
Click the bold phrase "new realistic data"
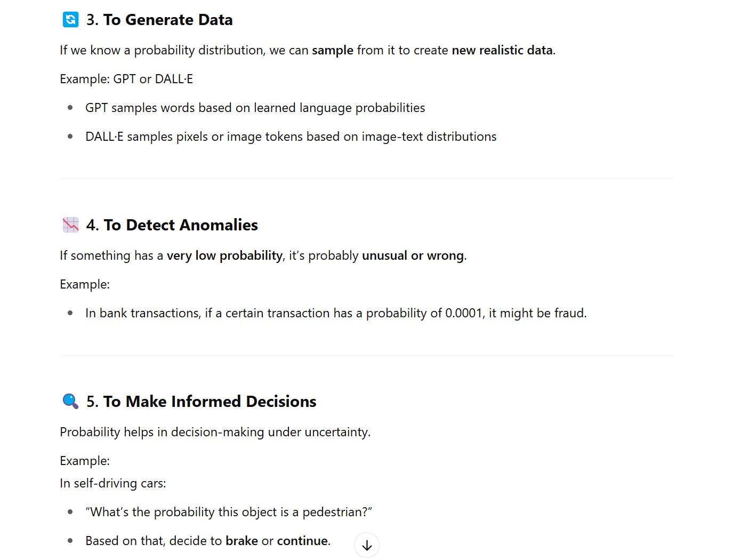point(502,50)
